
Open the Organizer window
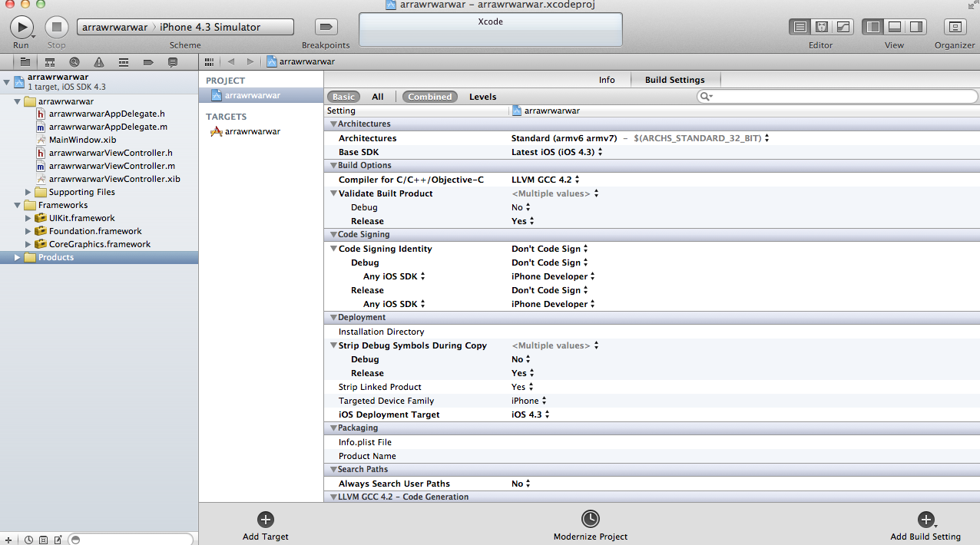955,27
